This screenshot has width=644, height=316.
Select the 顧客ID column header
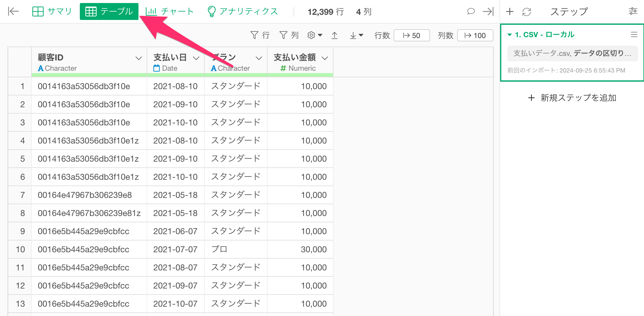(x=89, y=62)
